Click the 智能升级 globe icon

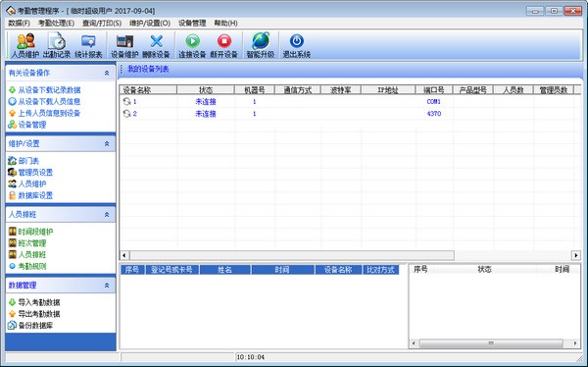[261, 41]
